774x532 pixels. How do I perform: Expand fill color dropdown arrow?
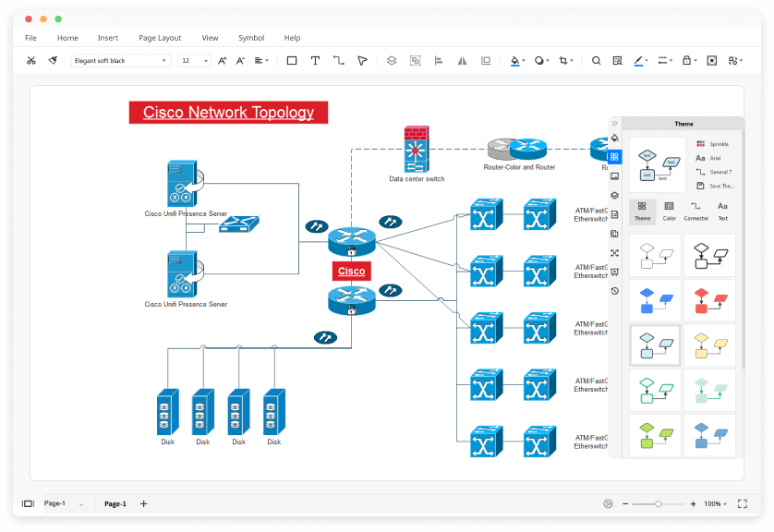pyautogui.click(x=524, y=61)
